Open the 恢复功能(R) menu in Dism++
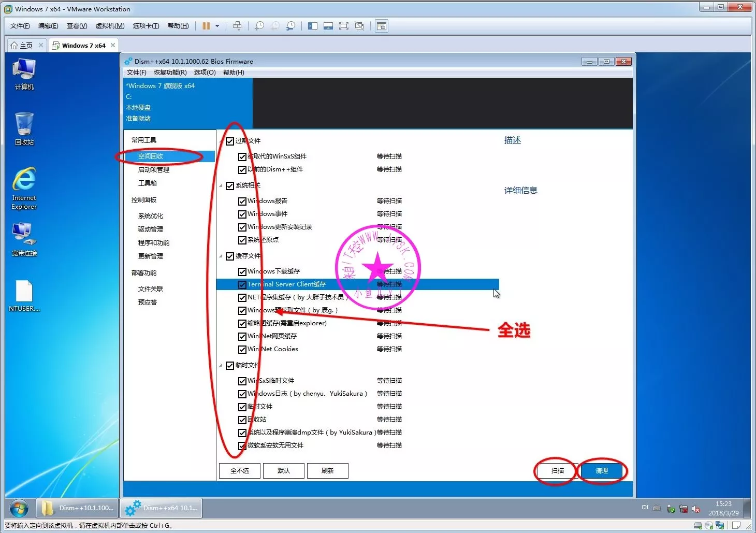Viewport: 756px width, 533px height. pos(170,73)
